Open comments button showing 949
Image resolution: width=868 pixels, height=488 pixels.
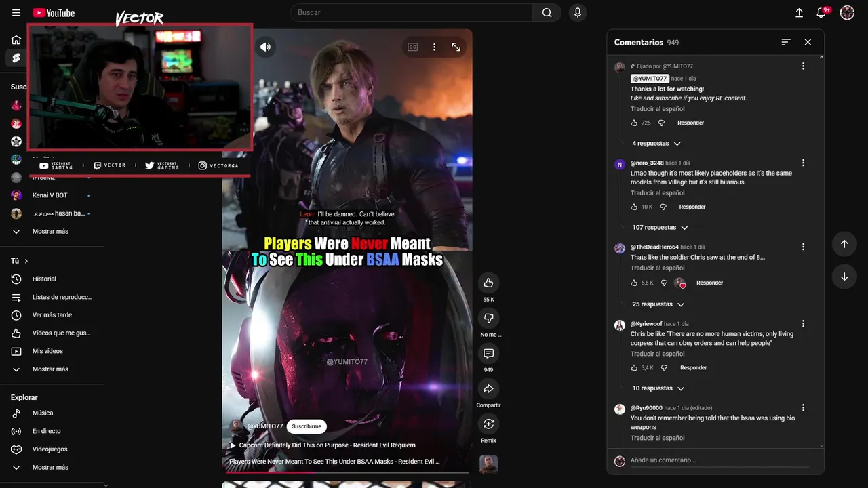pyautogui.click(x=488, y=353)
